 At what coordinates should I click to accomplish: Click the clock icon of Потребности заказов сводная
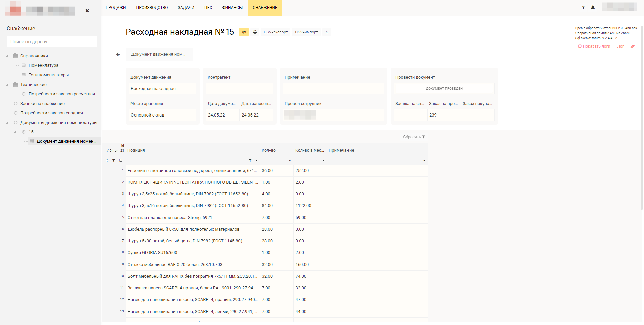tap(16, 113)
